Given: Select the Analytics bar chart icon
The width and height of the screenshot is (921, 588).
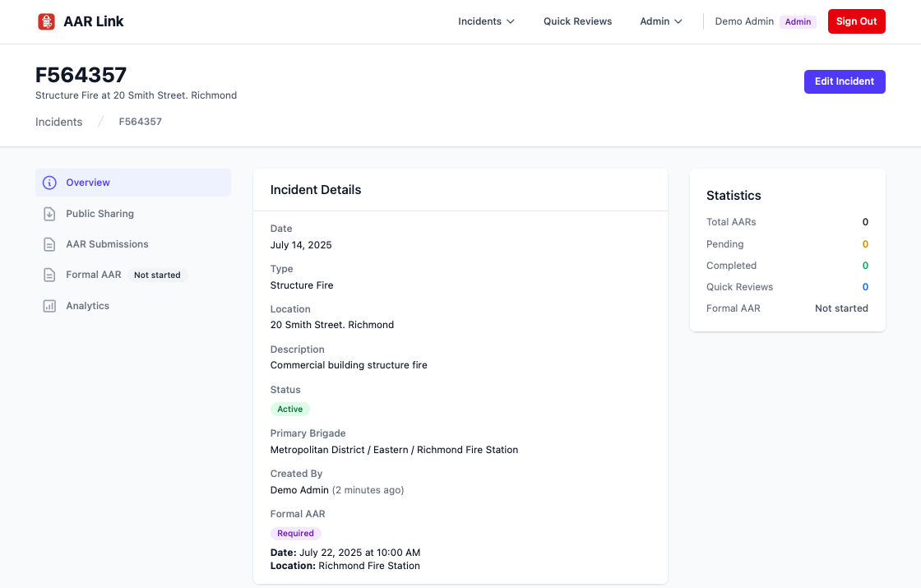Looking at the screenshot, I should (49, 305).
